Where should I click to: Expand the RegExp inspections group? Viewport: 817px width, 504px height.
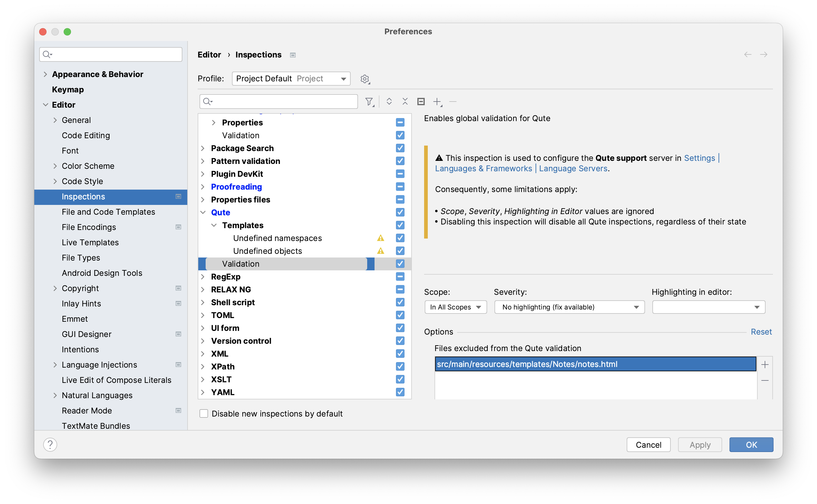203,277
